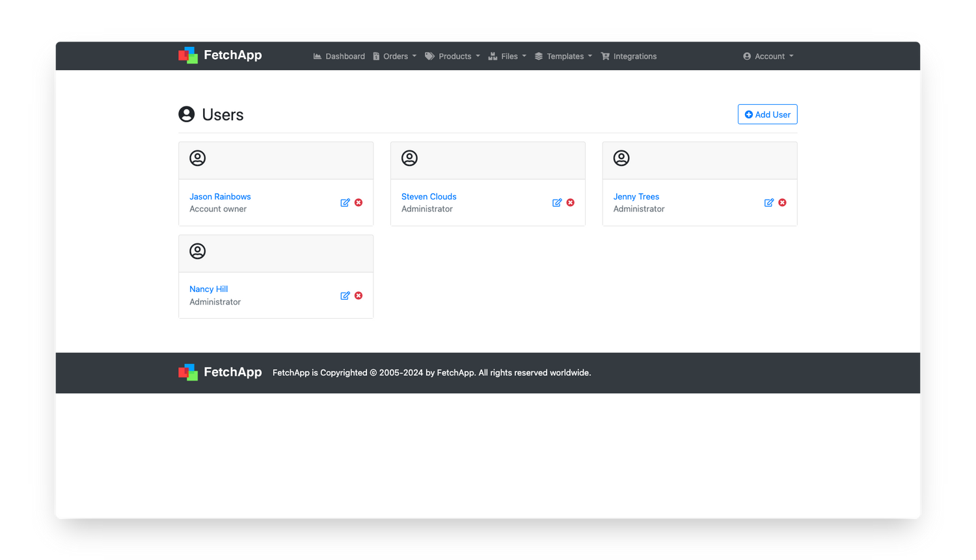Click the Add User button
The width and height of the screenshot is (976, 560).
point(767,114)
